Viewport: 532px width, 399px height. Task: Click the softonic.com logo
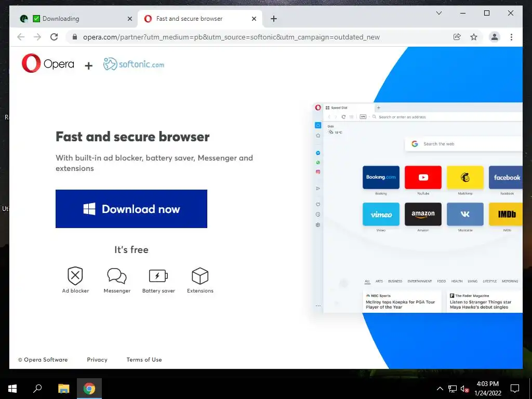tap(134, 64)
